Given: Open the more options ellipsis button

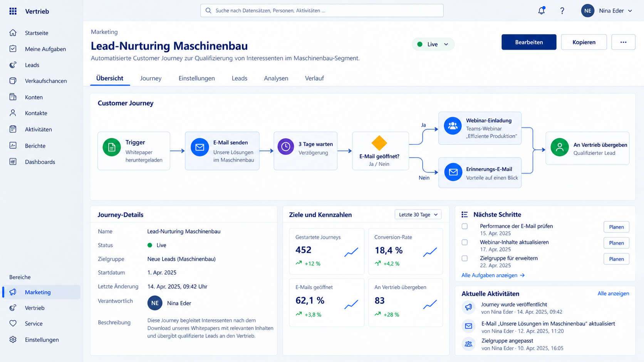Looking at the screenshot, I should pos(623,42).
